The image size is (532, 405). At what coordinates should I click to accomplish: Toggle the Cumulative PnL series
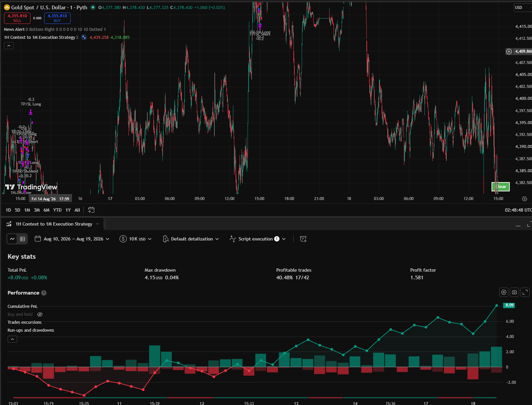[23, 306]
